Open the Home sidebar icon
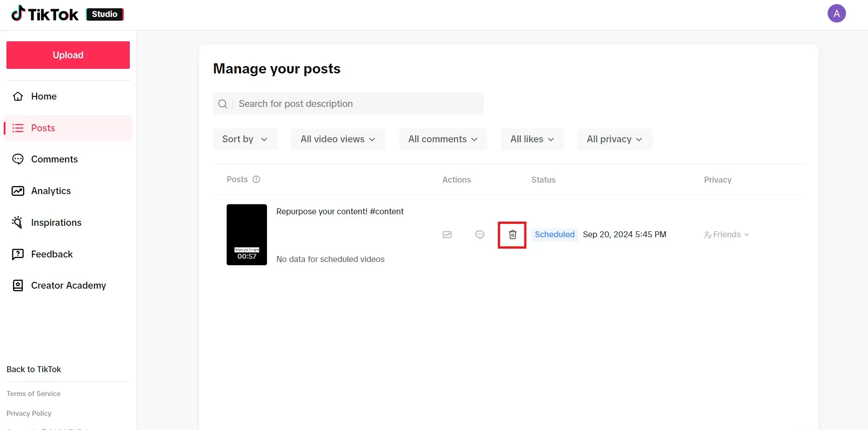The image size is (868, 430). point(17,96)
